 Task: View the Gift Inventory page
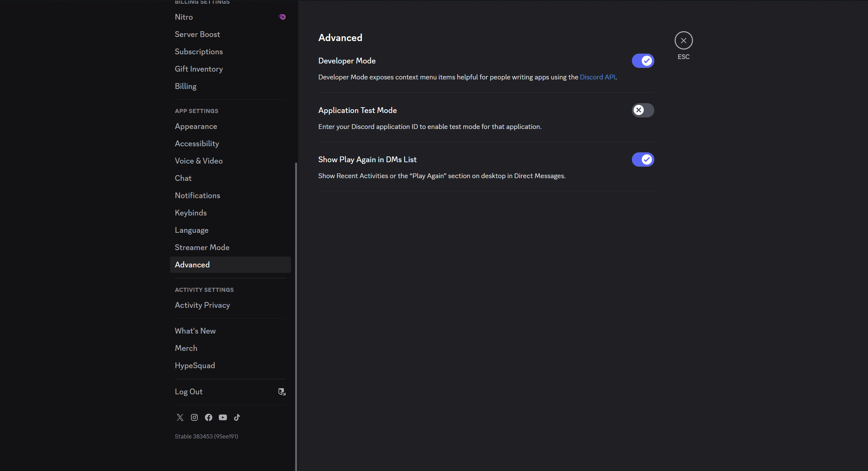click(198, 69)
